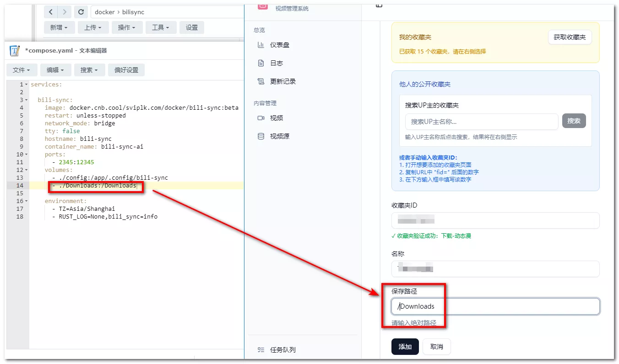
Task: Click the 保存路径 input field
Action: pos(495,306)
